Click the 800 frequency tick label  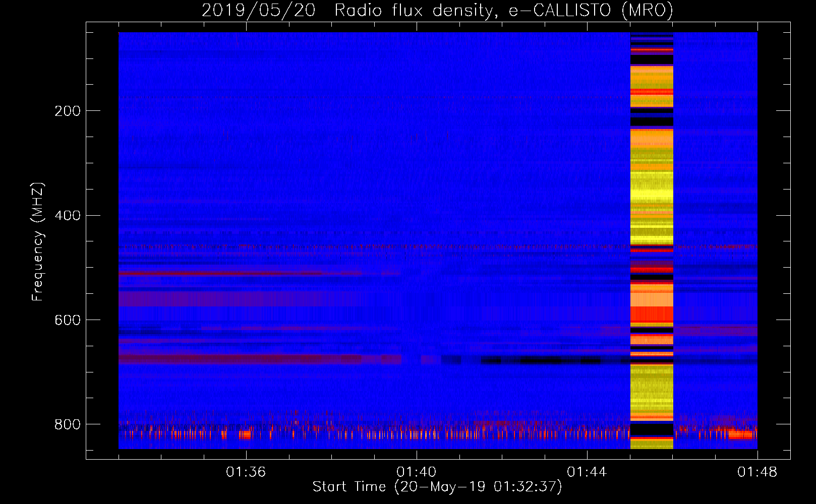tap(68, 424)
